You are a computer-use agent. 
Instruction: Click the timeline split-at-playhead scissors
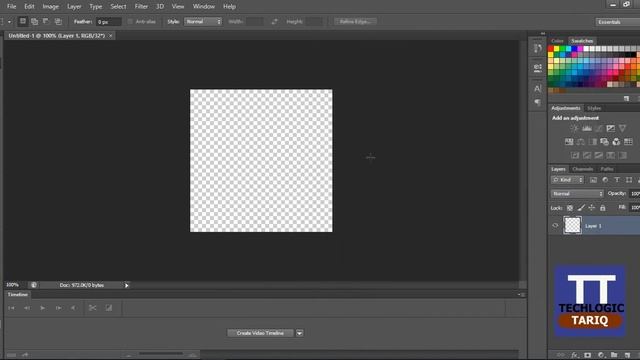point(93,308)
